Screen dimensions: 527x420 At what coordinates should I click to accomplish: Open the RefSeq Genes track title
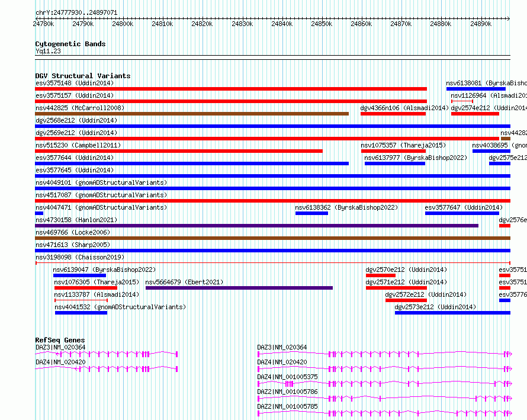point(60,340)
